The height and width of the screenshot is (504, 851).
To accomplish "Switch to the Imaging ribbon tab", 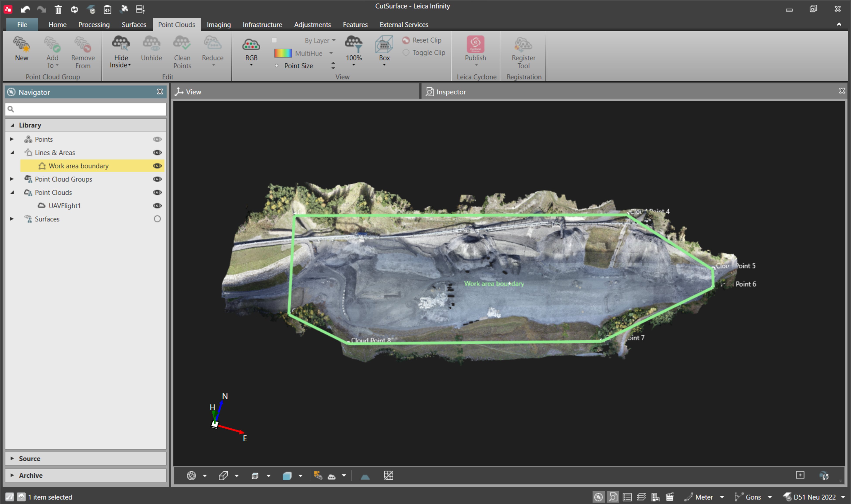I will pyautogui.click(x=219, y=24).
